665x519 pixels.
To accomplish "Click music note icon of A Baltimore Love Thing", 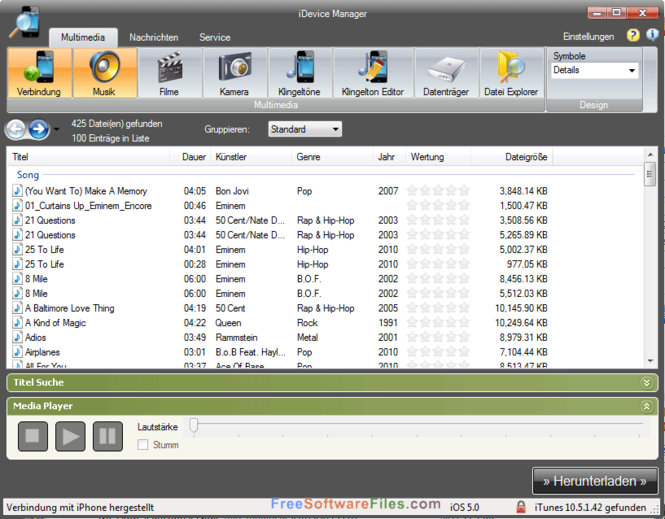I will 17,308.
